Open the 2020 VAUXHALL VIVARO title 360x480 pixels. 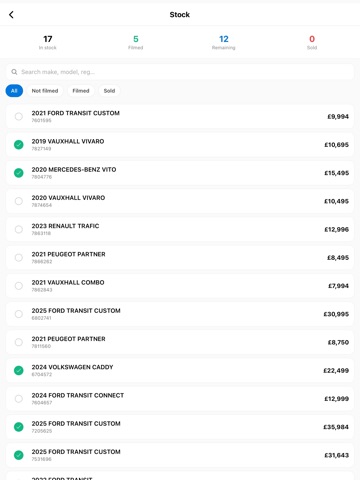pyautogui.click(x=68, y=198)
